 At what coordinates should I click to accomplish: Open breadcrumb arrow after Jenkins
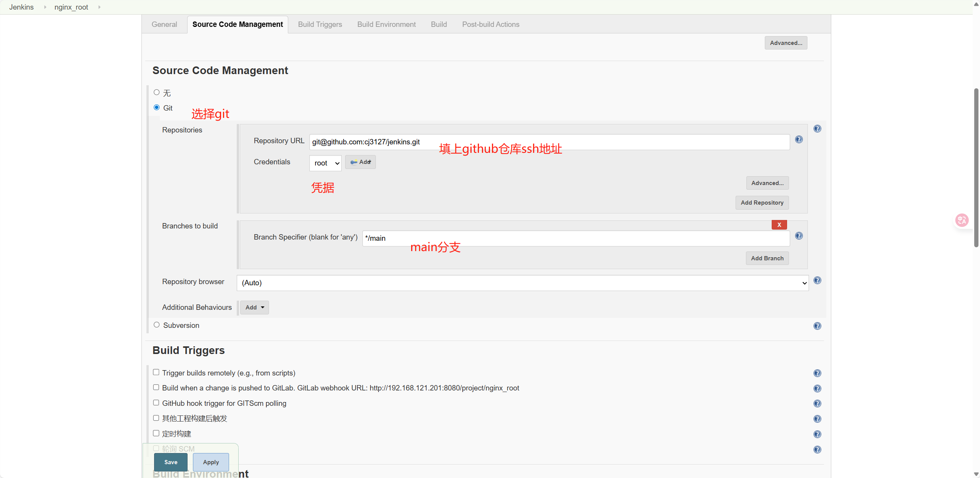tap(45, 7)
